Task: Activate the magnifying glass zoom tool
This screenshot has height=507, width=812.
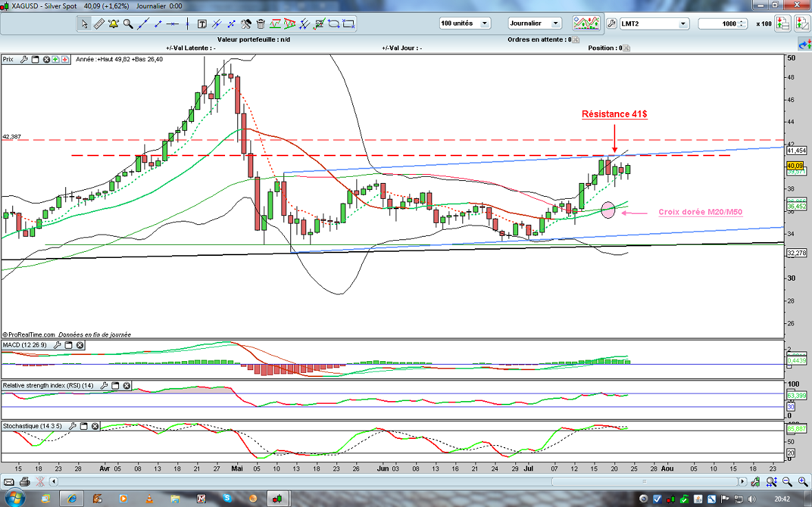Action: [128, 24]
